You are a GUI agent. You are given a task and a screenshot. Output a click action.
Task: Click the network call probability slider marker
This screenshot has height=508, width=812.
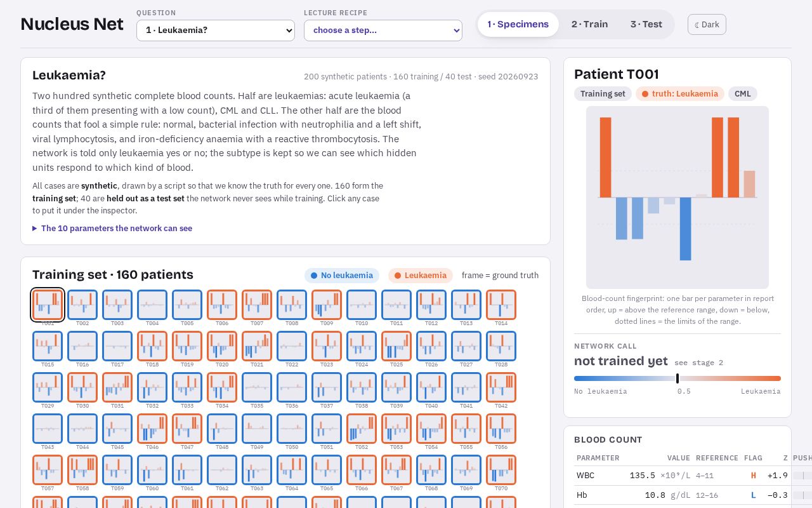coord(678,378)
